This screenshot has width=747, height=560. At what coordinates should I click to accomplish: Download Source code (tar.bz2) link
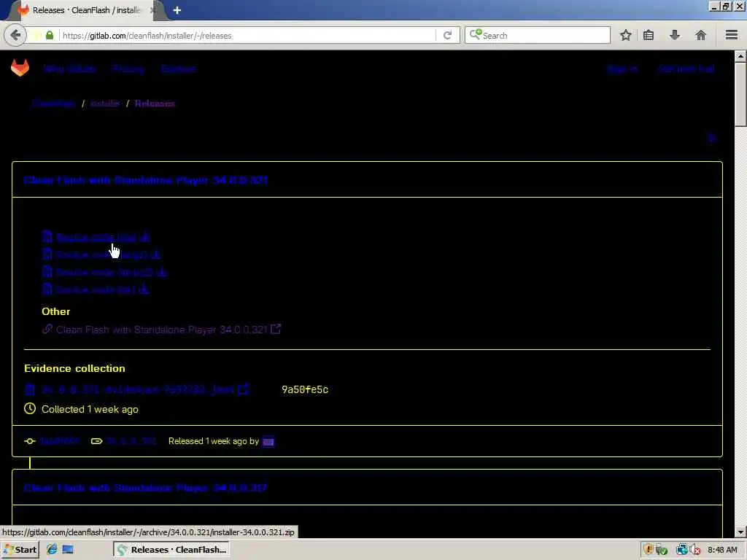104,272
